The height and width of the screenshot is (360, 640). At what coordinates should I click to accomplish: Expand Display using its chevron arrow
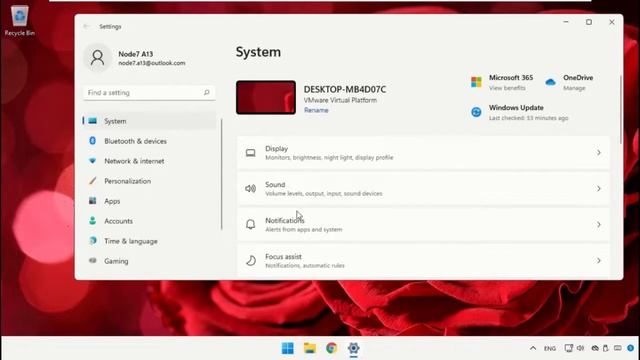(x=599, y=153)
